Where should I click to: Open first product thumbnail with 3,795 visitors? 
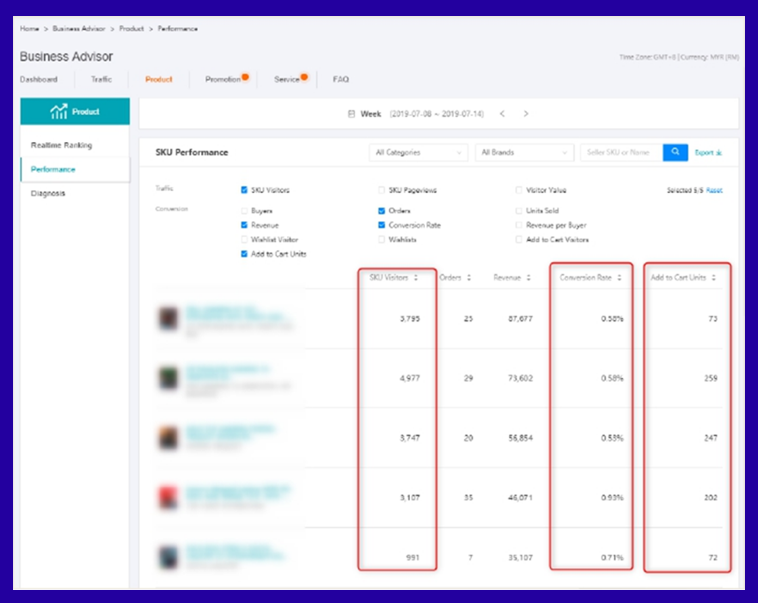pos(169,319)
